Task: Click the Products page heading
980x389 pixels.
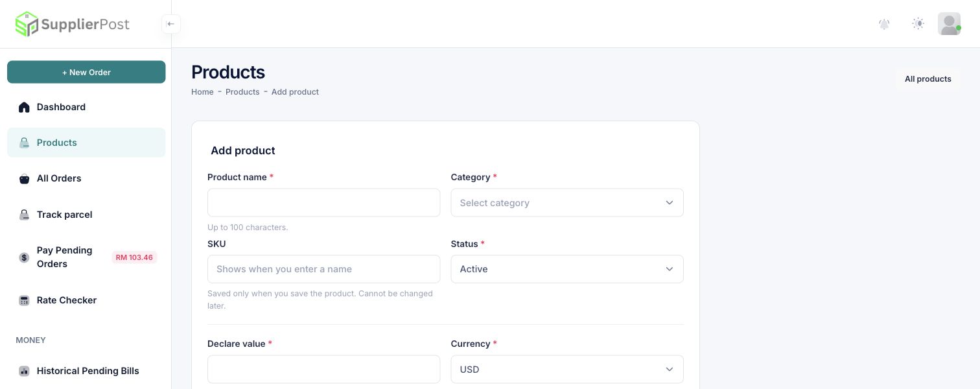Action: (228, 72)
